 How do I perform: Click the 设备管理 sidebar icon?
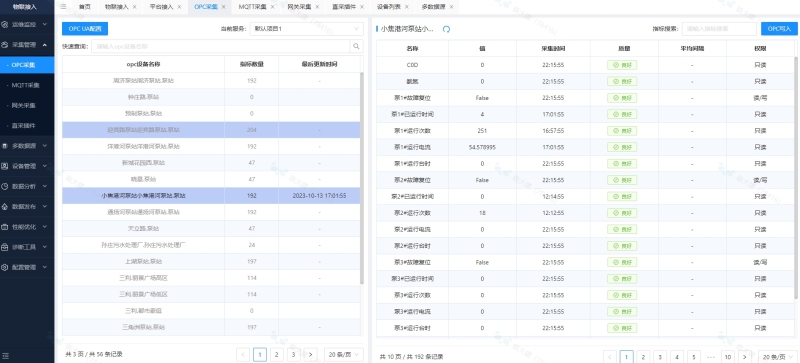click(5, 166)
